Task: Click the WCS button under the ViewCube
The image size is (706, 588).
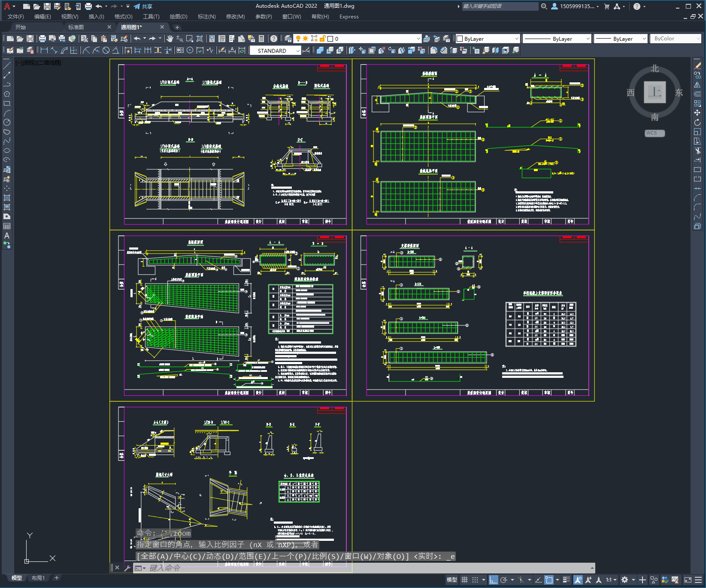Action: click(x=654, y=133)
